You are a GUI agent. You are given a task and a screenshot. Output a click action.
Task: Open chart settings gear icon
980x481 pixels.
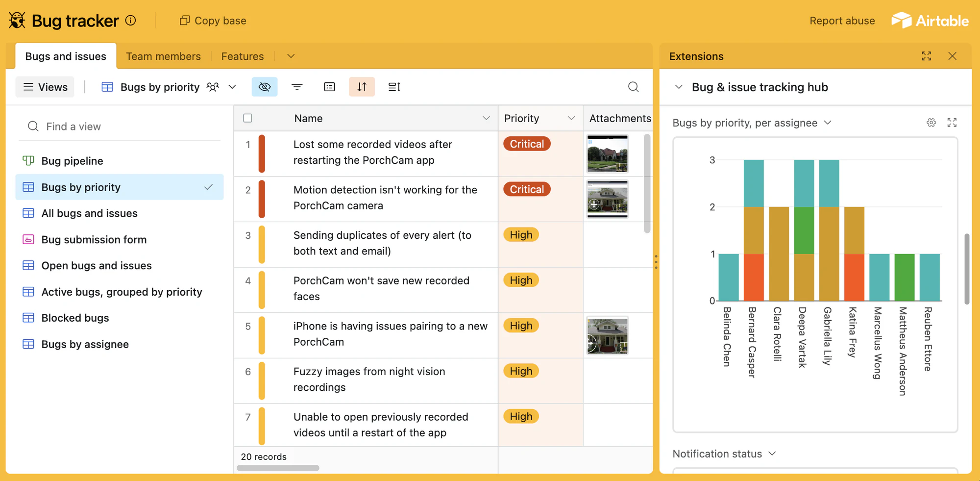pos(931,123)
